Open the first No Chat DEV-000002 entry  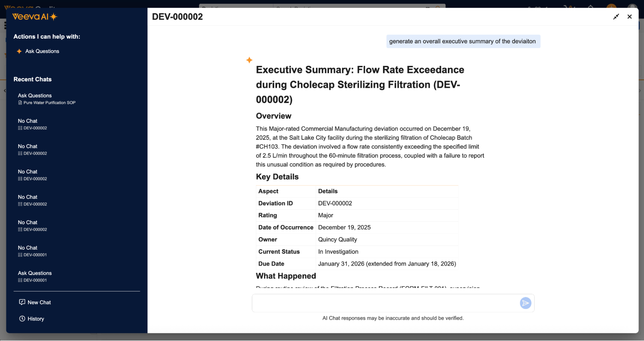32,124
